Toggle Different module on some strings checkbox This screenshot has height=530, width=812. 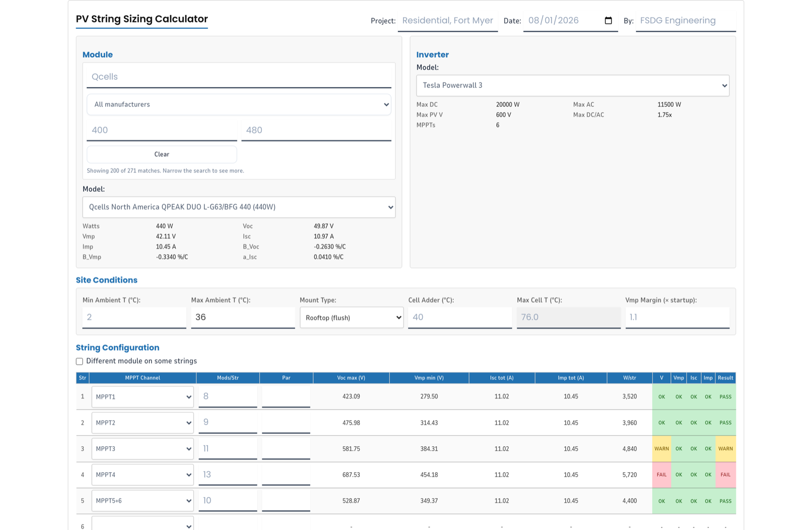(79, 362)
